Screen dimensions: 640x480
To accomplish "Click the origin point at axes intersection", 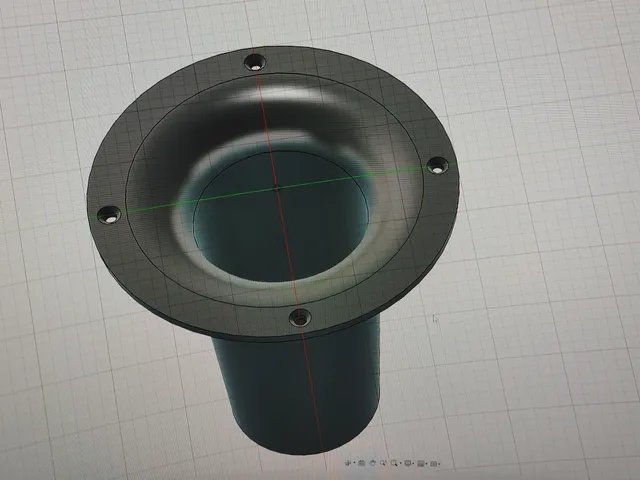I will (x=277, y=189).
